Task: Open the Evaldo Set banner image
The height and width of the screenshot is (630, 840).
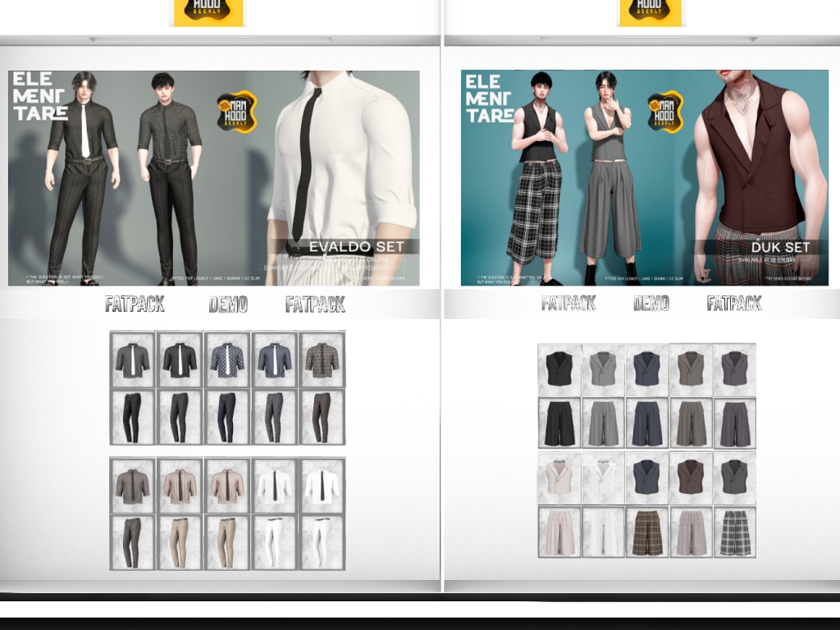Action: point(213,178)
